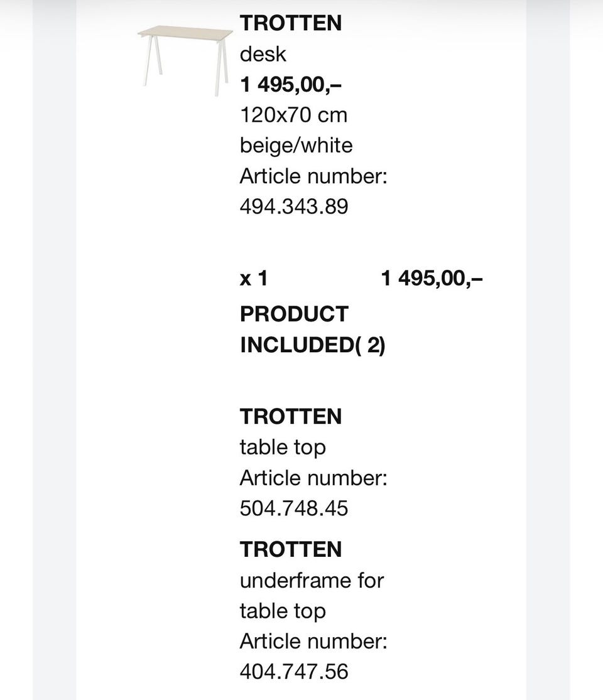The height and width of the screenshot is (700, 603).
Task: Select underframe for table top description
Action: coord(312,596)
